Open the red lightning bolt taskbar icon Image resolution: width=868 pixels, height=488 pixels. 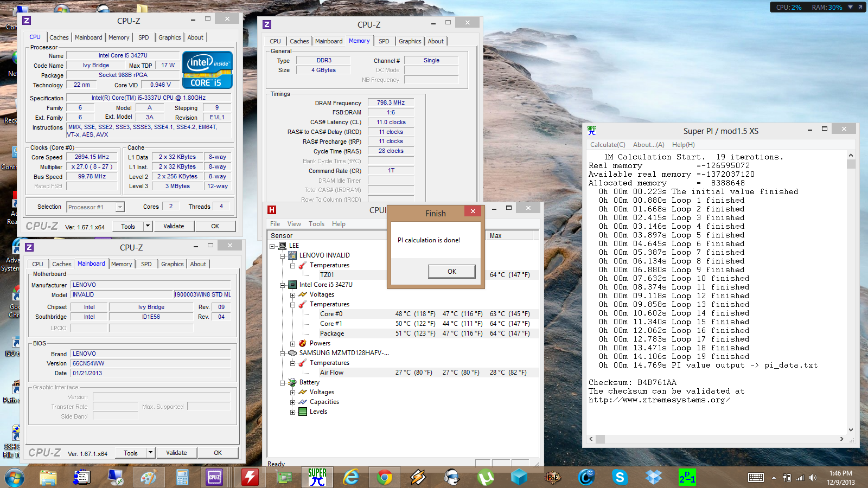pyautogui.click(x=250, y=477)
